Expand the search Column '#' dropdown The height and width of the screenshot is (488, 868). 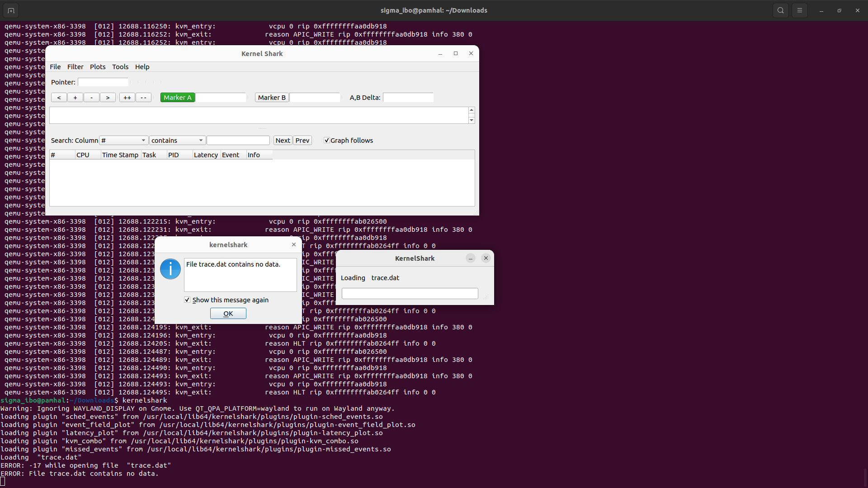124,141
